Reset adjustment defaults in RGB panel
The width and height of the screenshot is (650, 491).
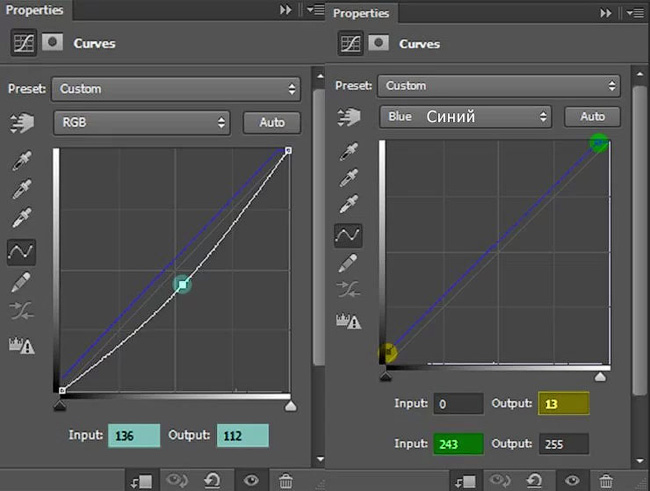click(212, 481)
